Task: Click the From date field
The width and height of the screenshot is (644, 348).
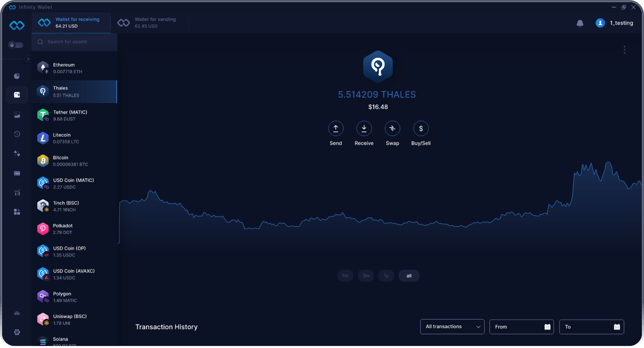Action: [x=523, y=326]
